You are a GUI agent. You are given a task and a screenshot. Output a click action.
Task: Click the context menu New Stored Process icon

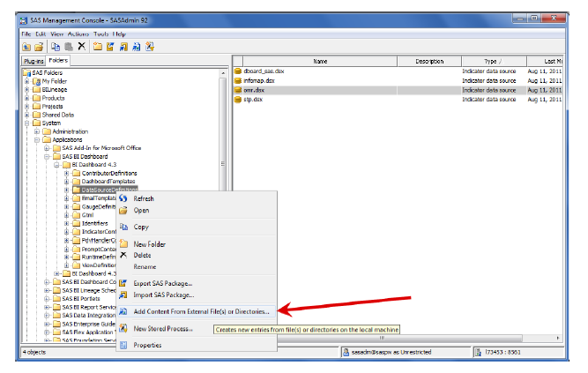click(x=123, y=328)
